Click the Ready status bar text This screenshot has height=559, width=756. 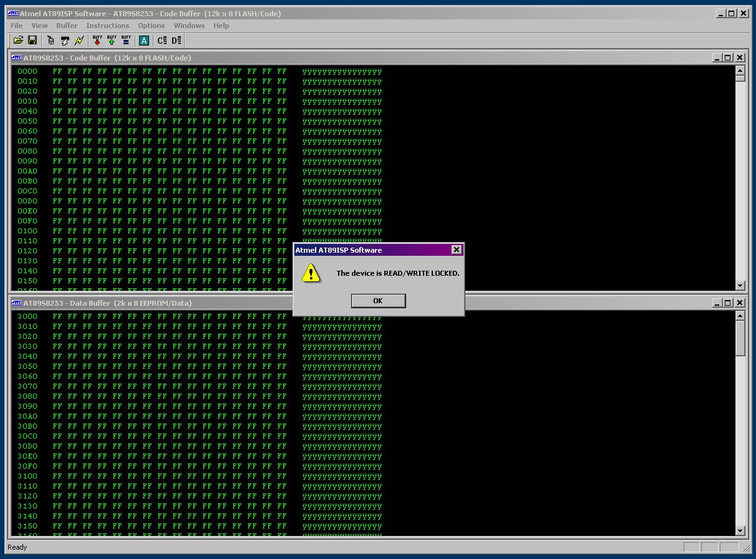[x=17, y=547]
